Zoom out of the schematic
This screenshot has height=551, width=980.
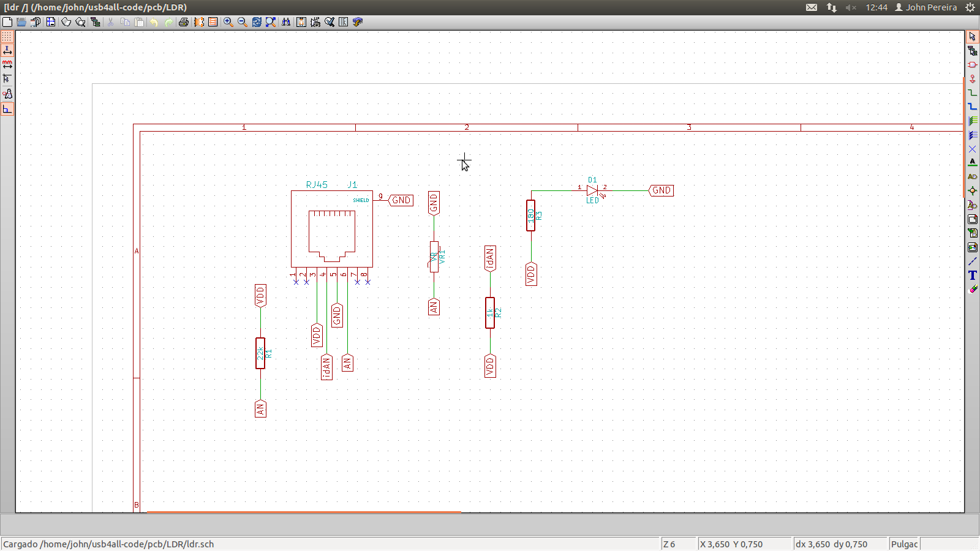click(242, 22)
